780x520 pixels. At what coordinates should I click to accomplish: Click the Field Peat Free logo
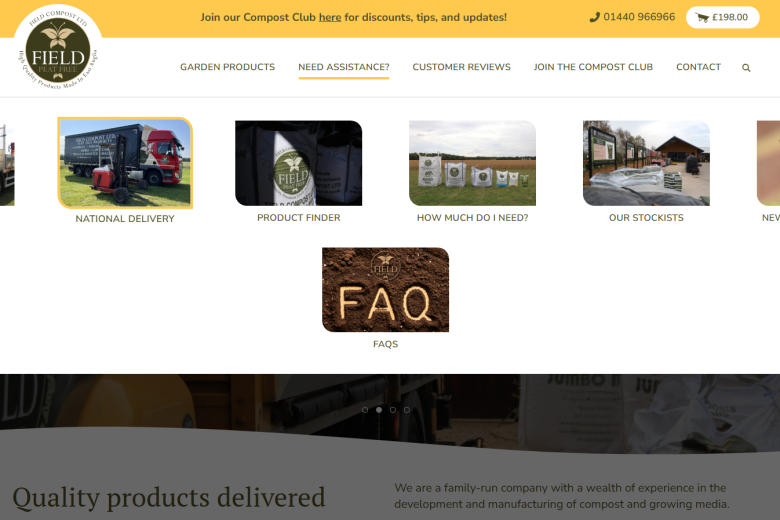(58, 48)
